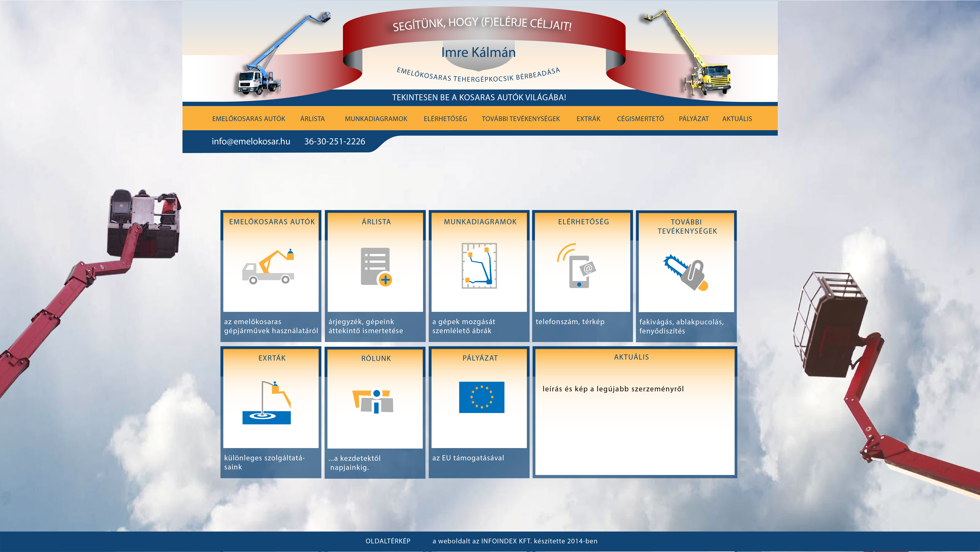Select the chainsaw activities icon

(x=686, y=272)
